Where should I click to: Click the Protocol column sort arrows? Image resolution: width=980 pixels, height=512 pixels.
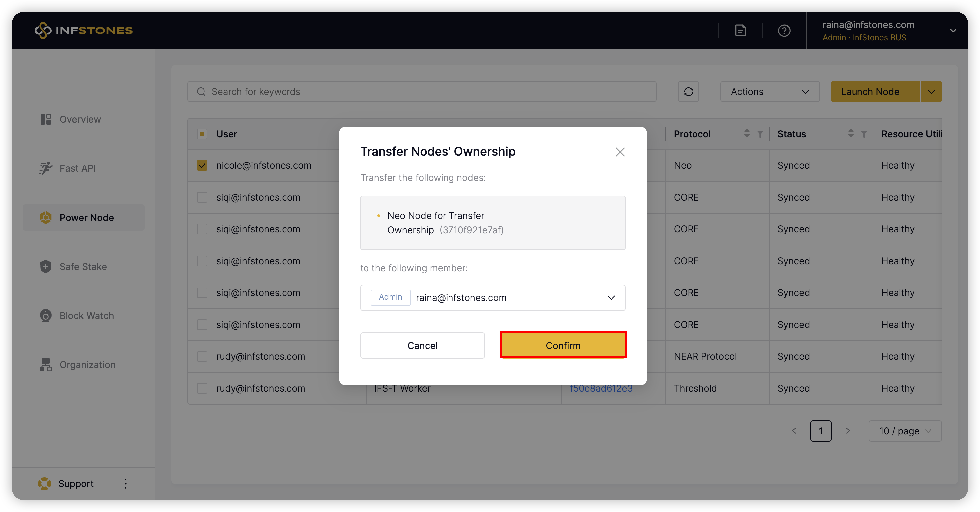point(746,133)
